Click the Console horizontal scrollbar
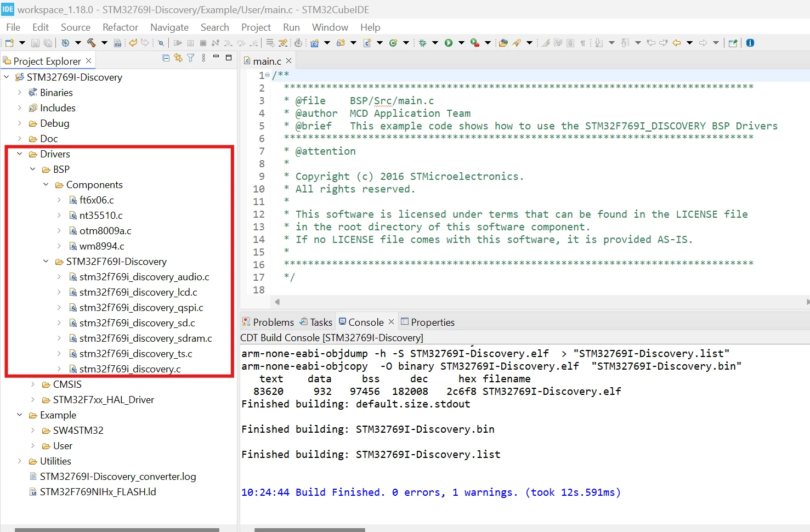Image resolution: width=810 pixels, height=532 pixels. (x=310, y=530)
